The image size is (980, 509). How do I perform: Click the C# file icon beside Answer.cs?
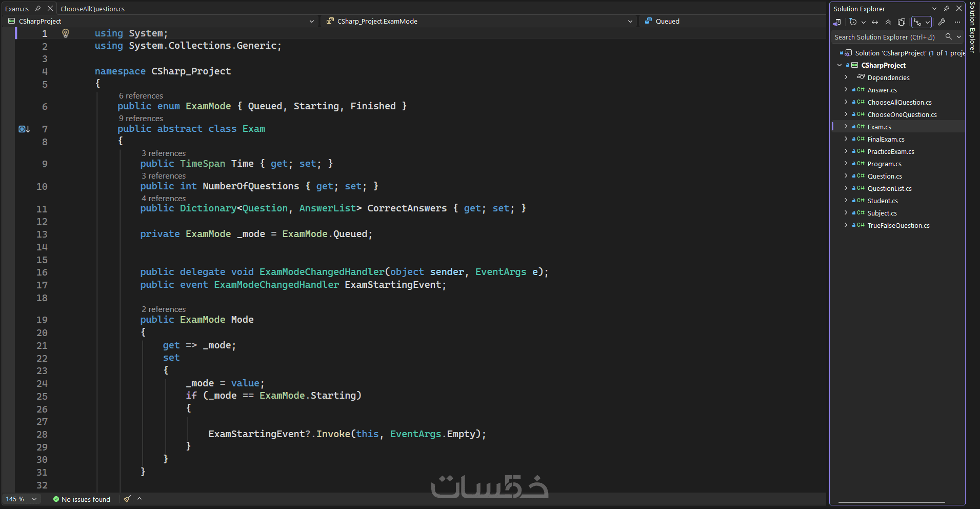tap(861, 89)
